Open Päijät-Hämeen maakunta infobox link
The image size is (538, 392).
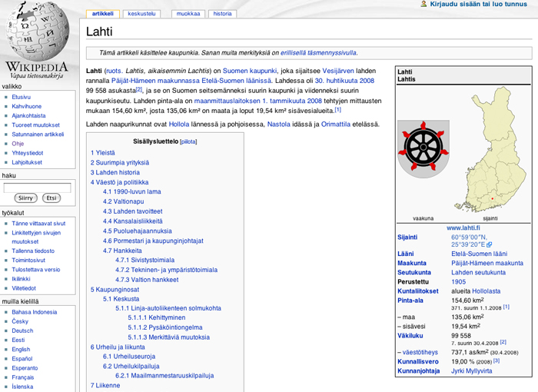click(x=487, y=264)
